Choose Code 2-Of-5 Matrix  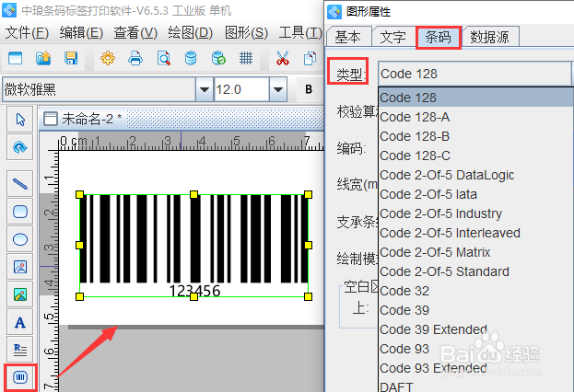pyautogui.click(x=475, y=252)
